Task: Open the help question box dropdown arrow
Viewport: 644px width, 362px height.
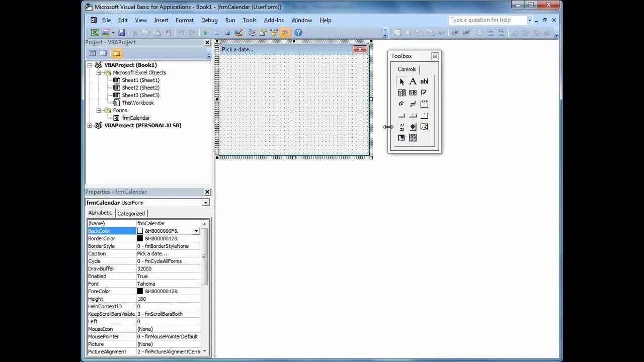Action: 529,20
